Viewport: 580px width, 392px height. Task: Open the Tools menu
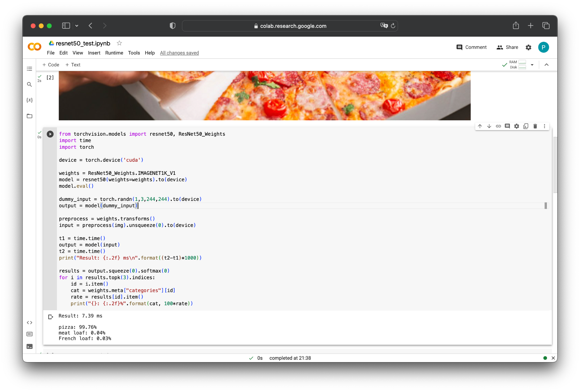point(134,53)
